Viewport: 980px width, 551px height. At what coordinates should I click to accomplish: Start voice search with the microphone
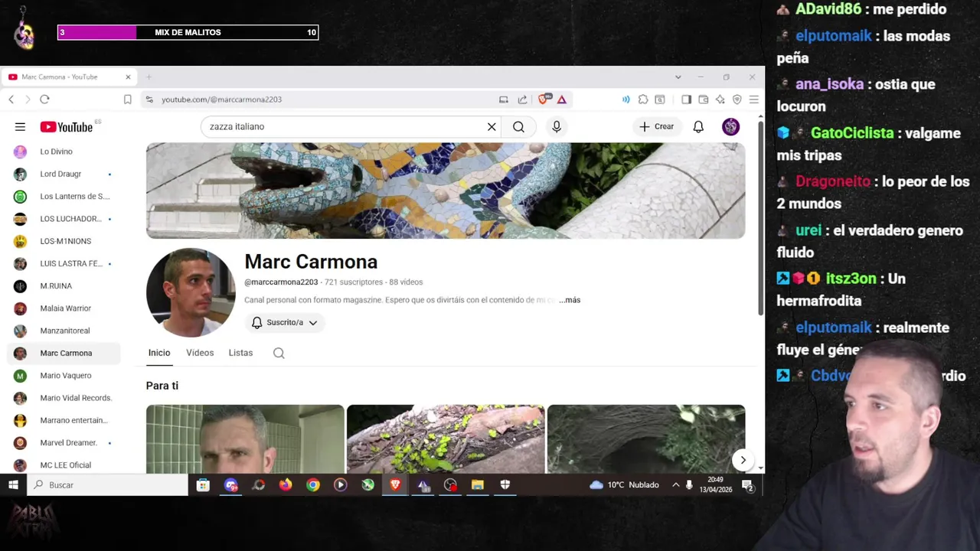click(x=557, y=127)
